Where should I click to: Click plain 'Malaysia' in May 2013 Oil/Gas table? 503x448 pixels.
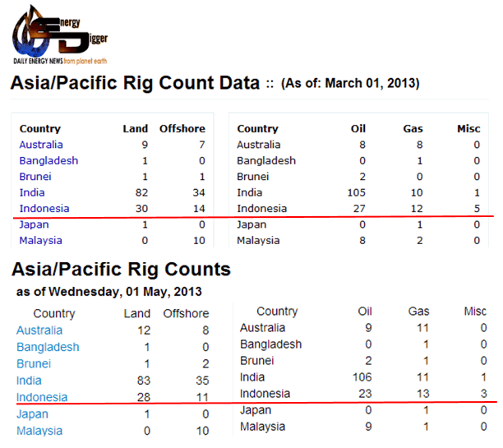tap(263, 427)
